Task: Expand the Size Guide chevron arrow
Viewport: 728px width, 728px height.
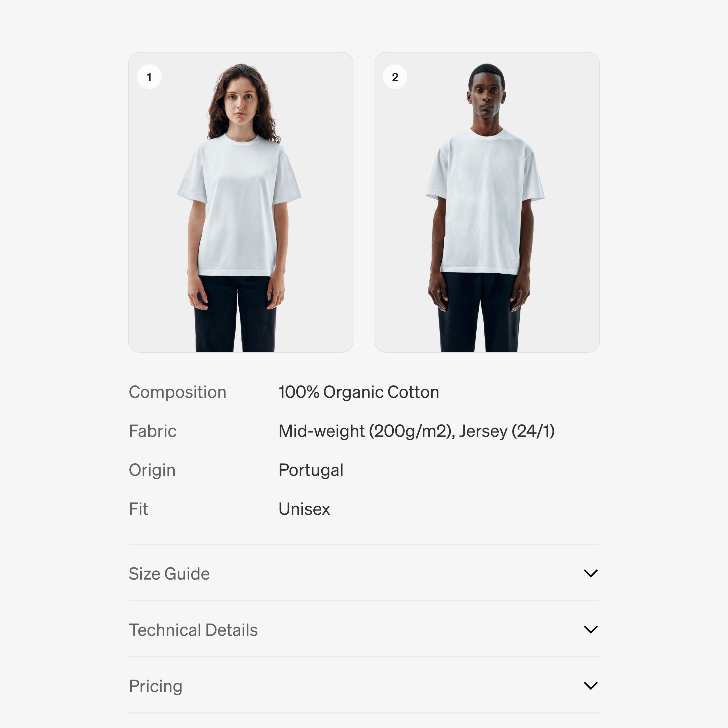Action: pyautogui.click(x=590, y=573)
